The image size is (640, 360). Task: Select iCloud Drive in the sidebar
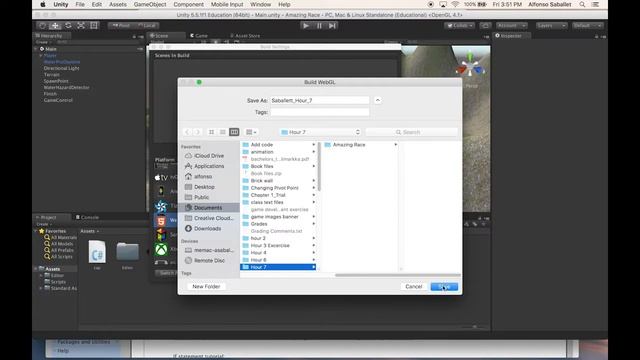pos(209,156)
